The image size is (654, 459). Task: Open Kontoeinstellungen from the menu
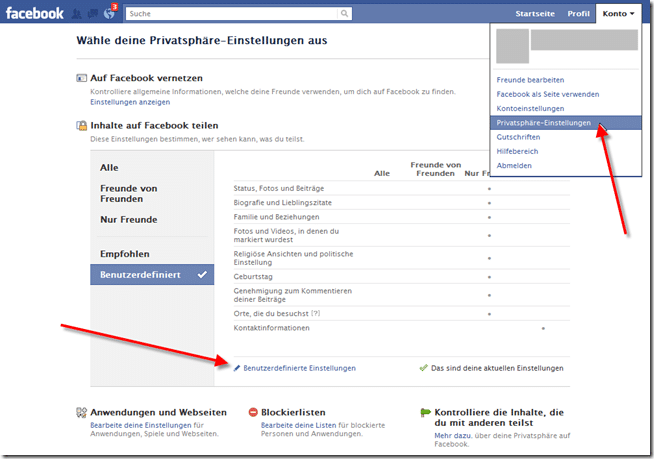pos(530,108)
